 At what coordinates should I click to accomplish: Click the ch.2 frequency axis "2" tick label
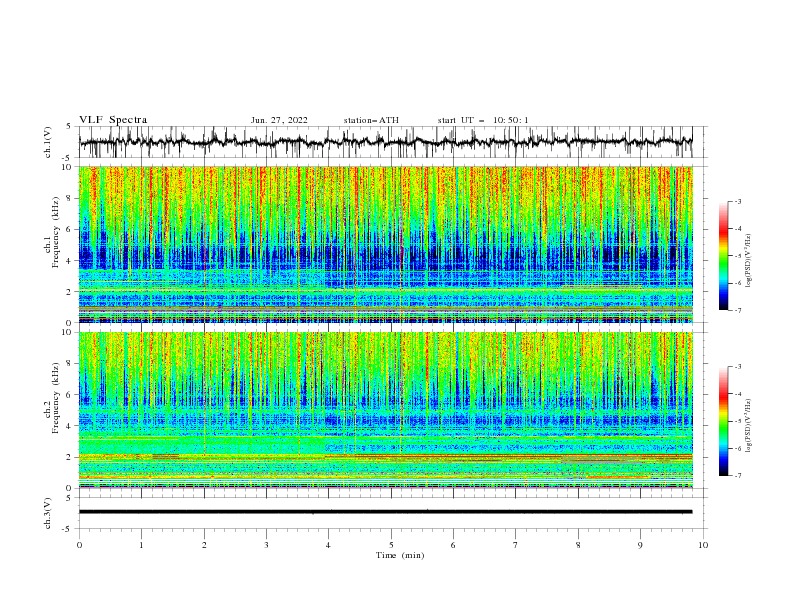click(70, 457)
